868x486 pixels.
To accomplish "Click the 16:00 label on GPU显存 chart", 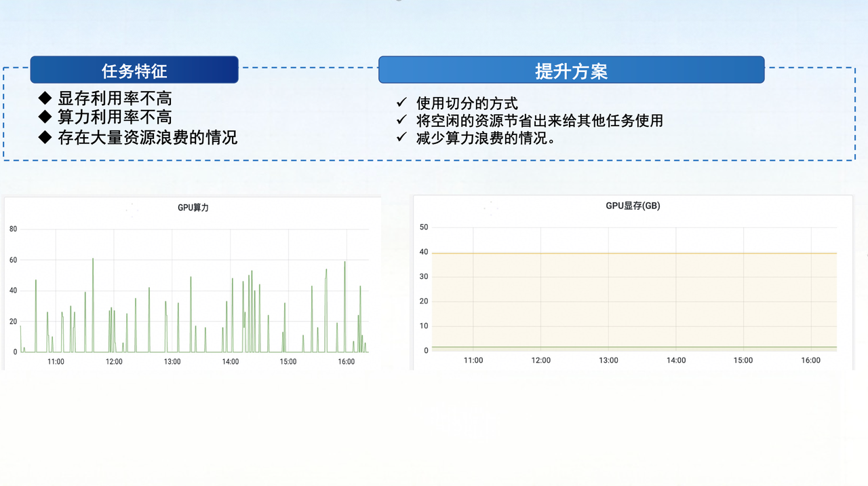I will tap(811, 360).
